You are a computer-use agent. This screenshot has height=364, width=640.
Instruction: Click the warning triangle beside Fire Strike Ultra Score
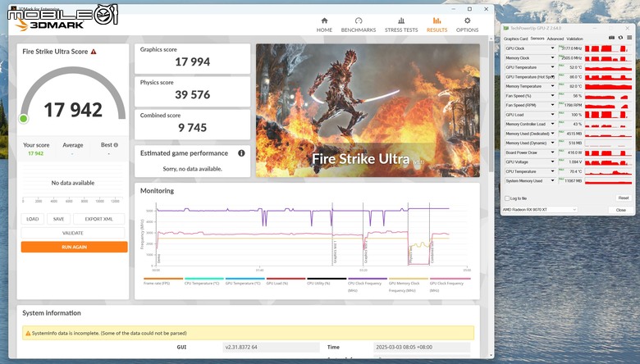[94, 52]
